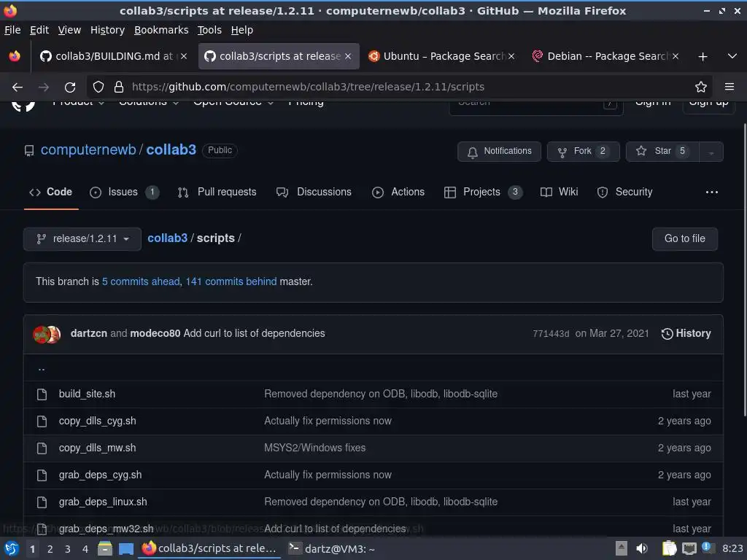Viewport: 747px width, 560px height.
Task: Close the Debian Package Search tab
Action: point(675,56)
